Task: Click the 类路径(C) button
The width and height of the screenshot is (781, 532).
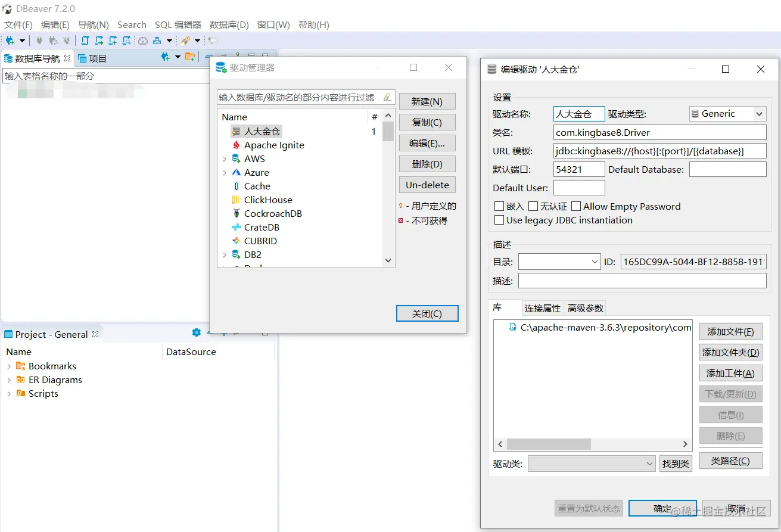Action: (x=730, y=461)
